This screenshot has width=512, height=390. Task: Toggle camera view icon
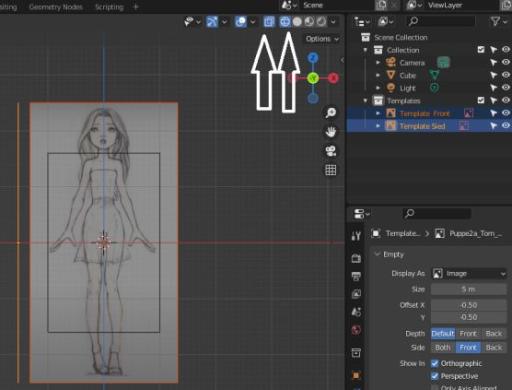tap(330, 151)
